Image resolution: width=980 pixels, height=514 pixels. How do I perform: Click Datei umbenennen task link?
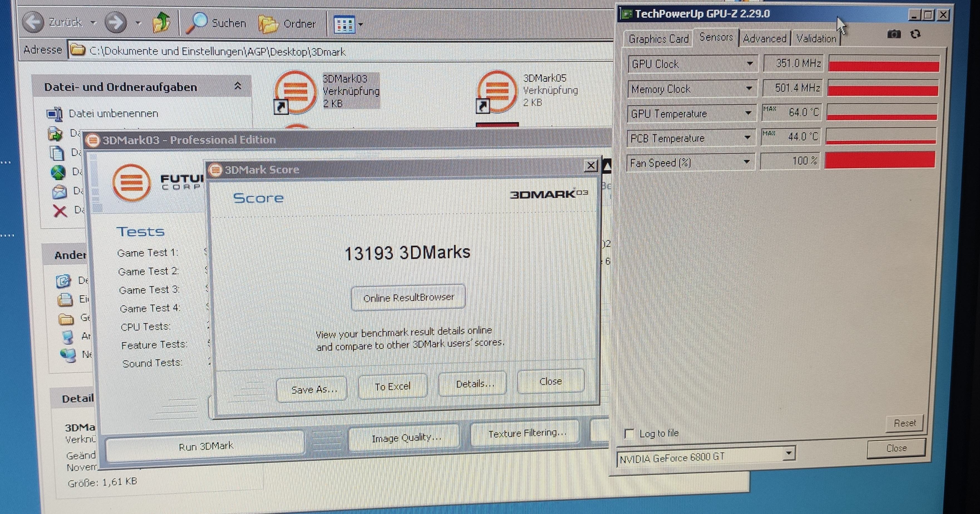[113, 113]
